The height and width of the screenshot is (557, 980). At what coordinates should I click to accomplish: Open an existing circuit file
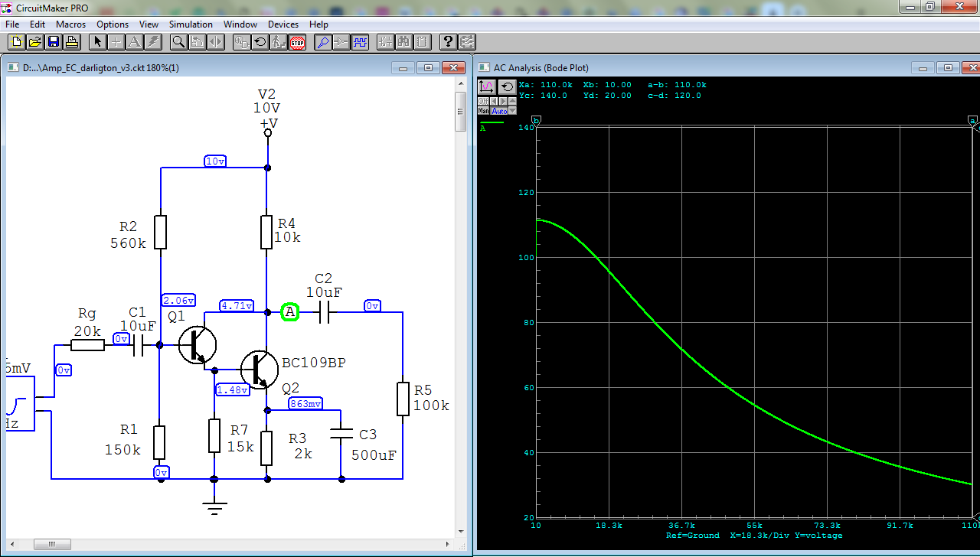(35, 42)
